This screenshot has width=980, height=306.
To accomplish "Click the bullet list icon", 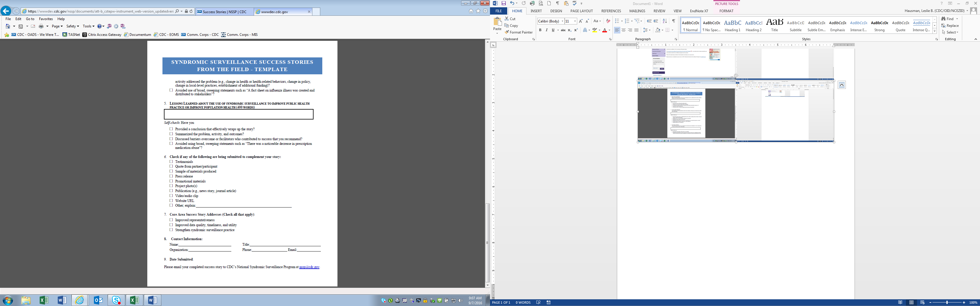I will tap(617, 21).
